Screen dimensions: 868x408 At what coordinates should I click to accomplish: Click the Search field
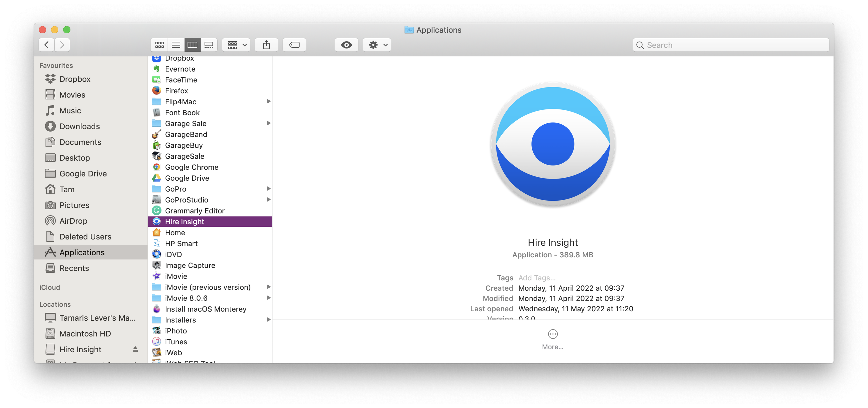coord(731,45)
